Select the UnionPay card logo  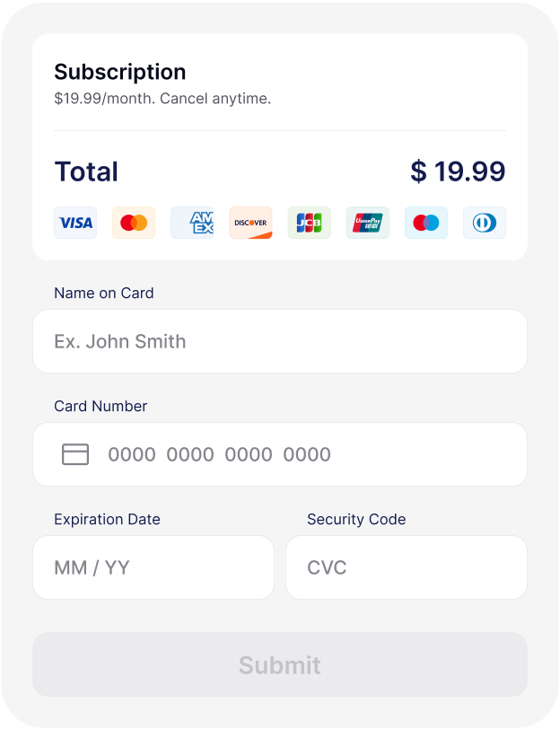pos(368,223)
